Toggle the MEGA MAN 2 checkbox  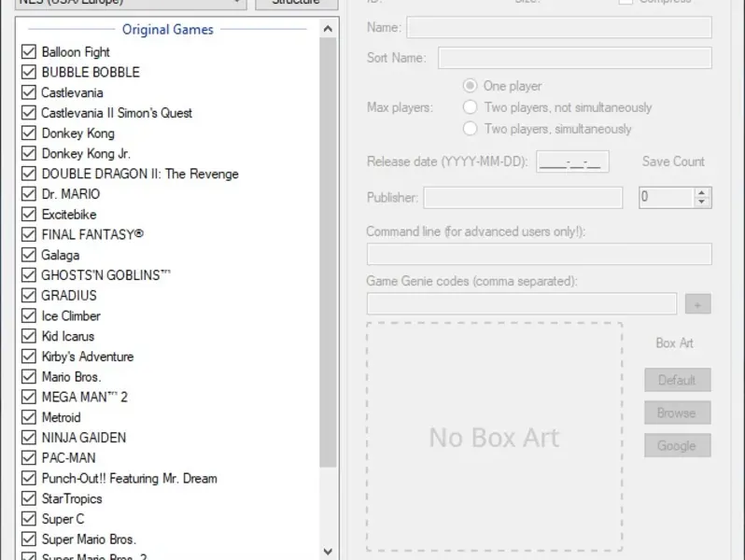pos(29,397)
